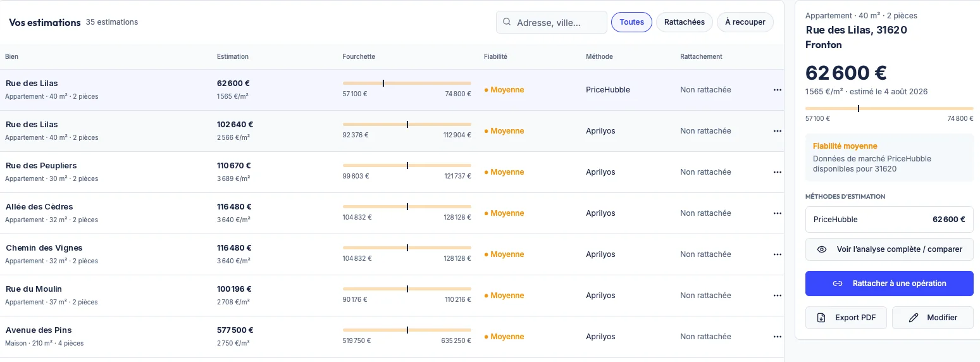
Task: Click the Modifier button
Action: (933, 318)
